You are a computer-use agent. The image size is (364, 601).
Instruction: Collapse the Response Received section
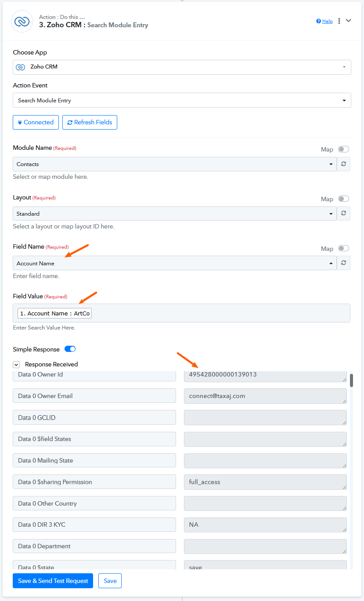16,364
